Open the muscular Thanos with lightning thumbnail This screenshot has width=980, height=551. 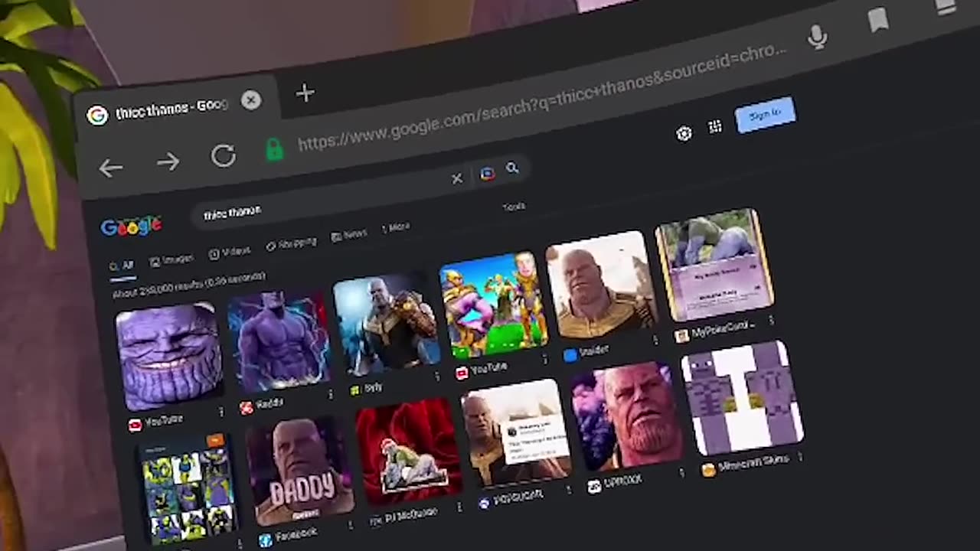pyautogui.click(x=279, y=341)
